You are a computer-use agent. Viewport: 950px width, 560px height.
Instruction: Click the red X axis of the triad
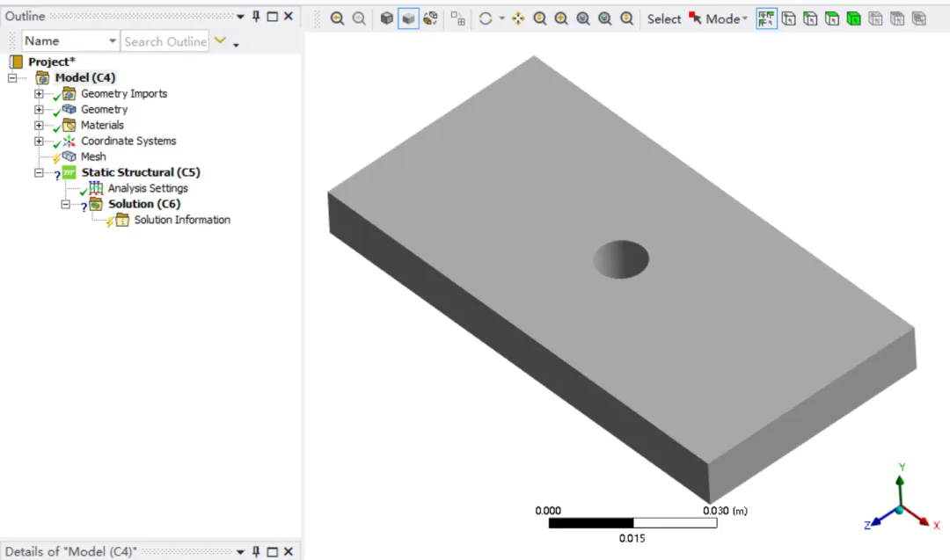point(919,518)
